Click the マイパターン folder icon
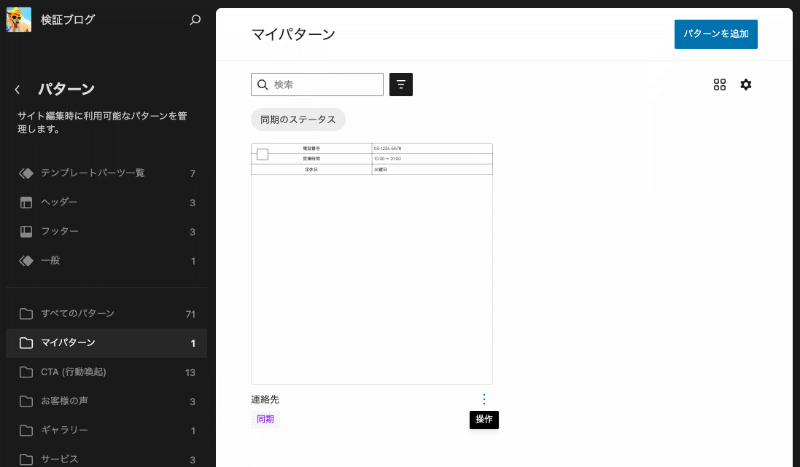Screen dimensions: 800x467 point(26,343)
